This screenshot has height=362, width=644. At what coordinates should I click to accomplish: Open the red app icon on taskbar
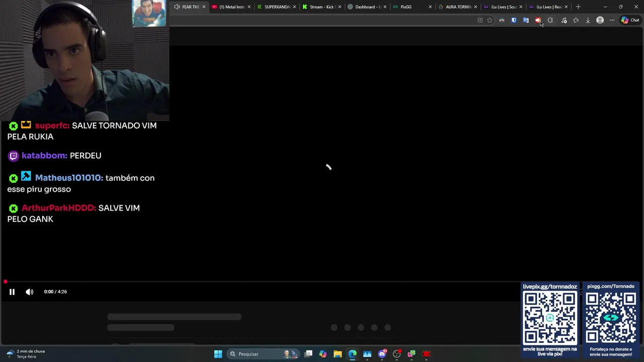tap(427, 354)
